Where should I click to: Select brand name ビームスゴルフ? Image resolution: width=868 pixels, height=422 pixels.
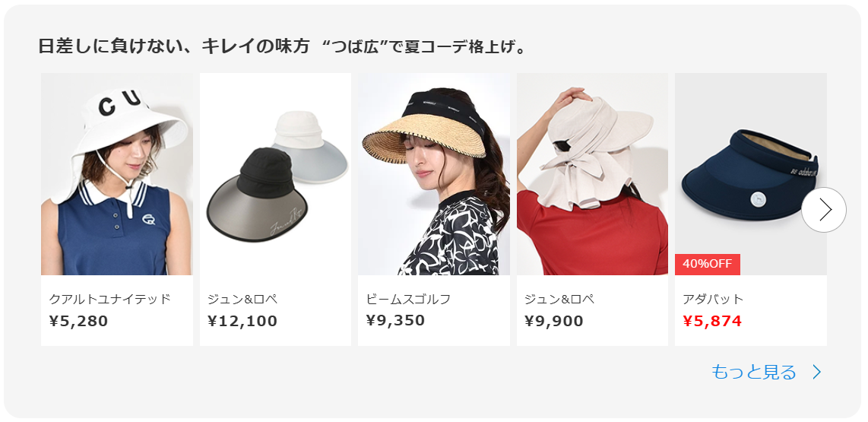click(x=408, y=299)
